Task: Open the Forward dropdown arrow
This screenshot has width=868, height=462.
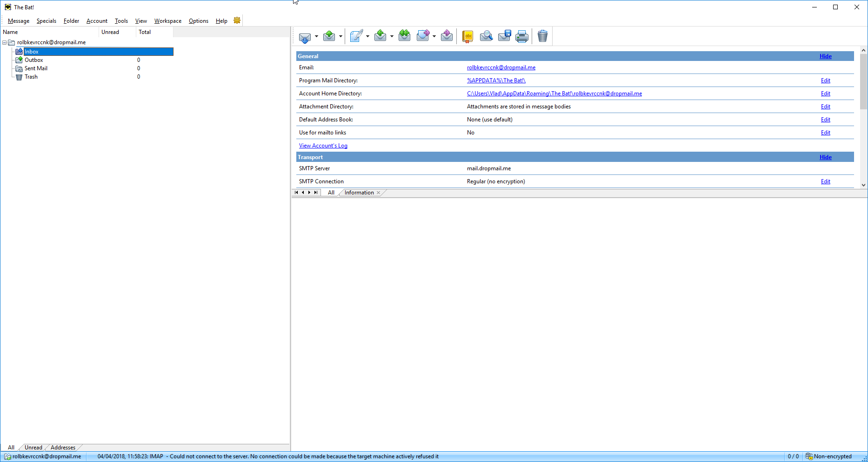Action: point(434,36)
